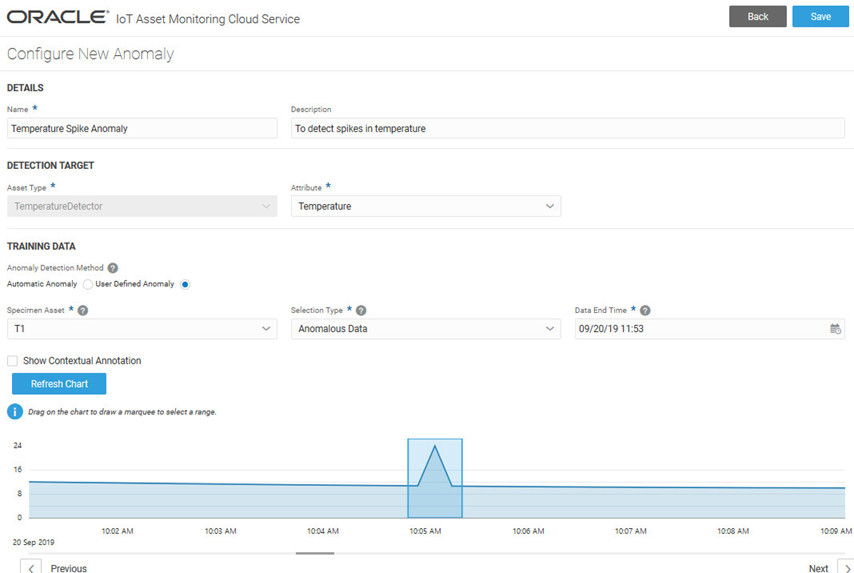Click the 10:05 AM axis label
The image size is (854, 573).
[425, 531]
